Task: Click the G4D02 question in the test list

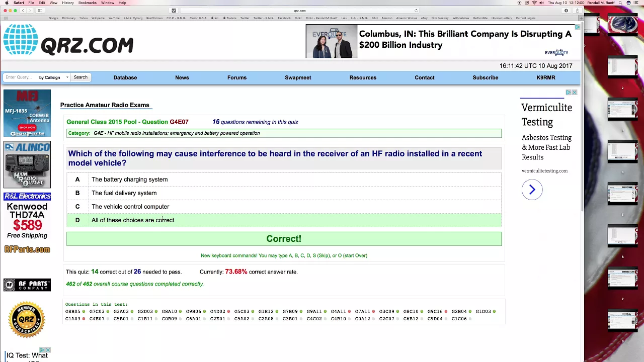Action: coord(218,312)
